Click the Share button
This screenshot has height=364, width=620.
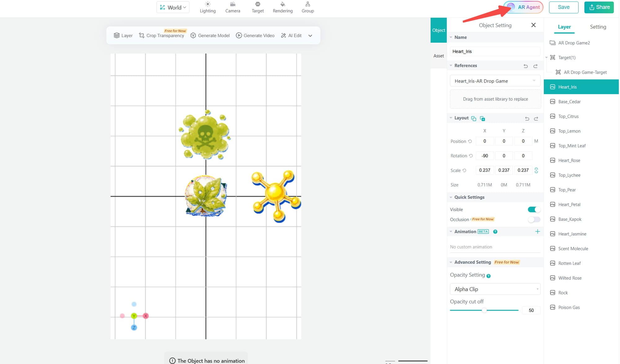coord(599,7)
